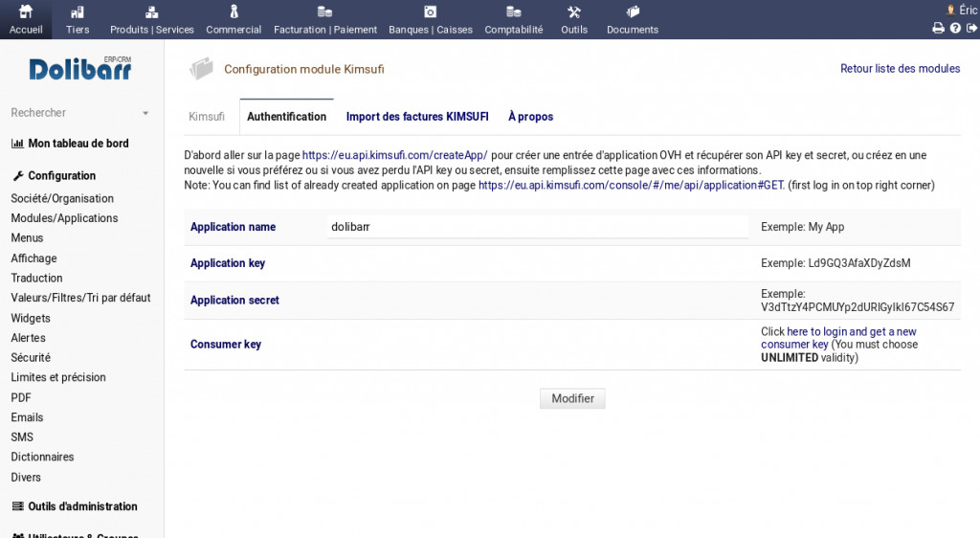
Task: Click the print page icon
Action: pyautogui.click(x=938, y=29)
